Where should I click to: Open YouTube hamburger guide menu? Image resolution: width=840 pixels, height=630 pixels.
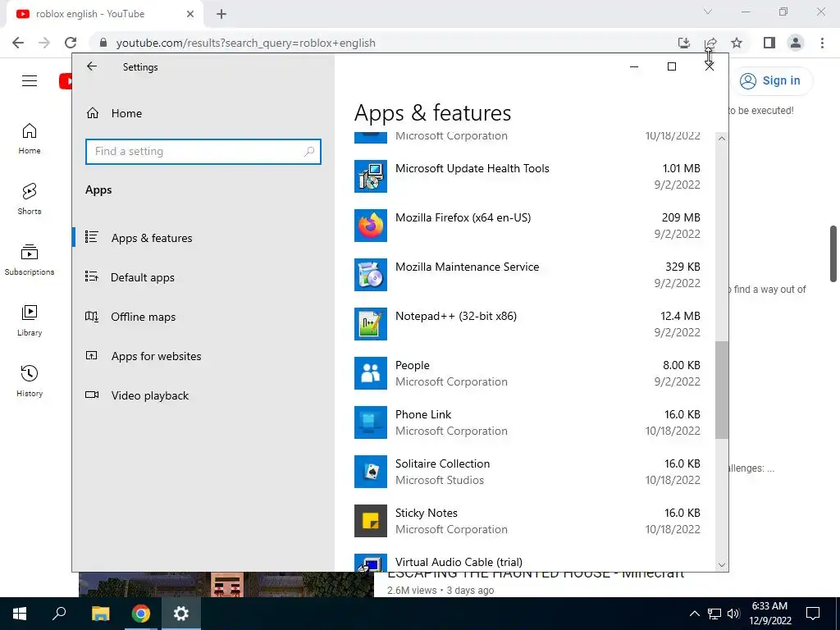[x=30, y=81]
